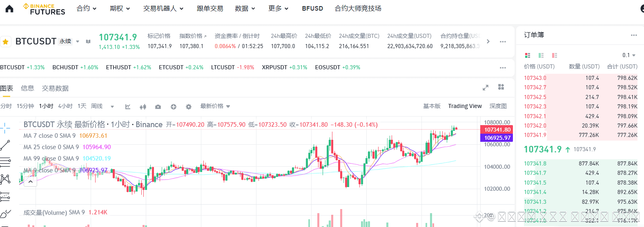The width and height of the screenshot is (644, 227).
Task: Select ETCUSDT in favorites bar
Action: point(181,68)
